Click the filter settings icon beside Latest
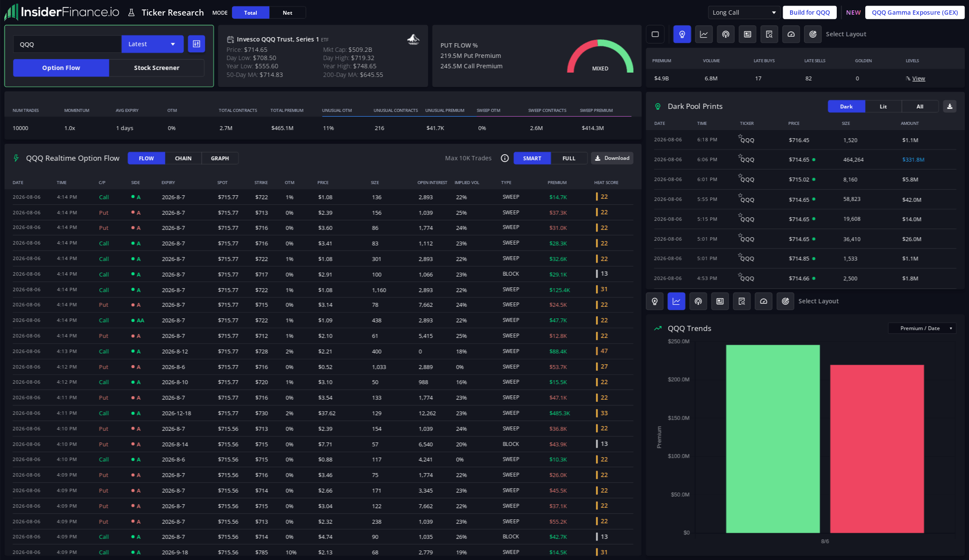This screenshot has width=969, height=560. click(x=196, y=44)
